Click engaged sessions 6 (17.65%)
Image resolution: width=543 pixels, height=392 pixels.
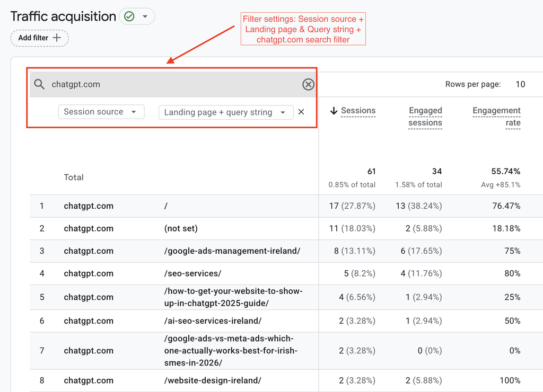pyautogui.click(x=422, y=251)
